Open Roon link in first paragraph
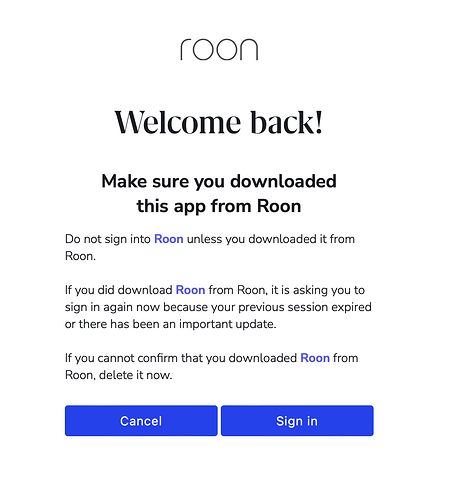This screenshot has height=500, width=457. pyautogui.click(x=169, y=239)
